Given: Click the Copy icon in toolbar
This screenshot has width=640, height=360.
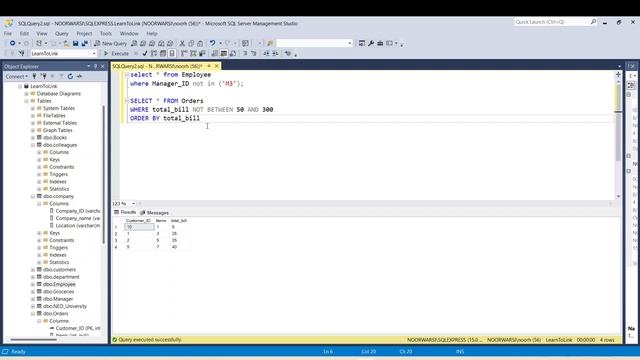Looking at the screenshot, I should click(191, 43).
